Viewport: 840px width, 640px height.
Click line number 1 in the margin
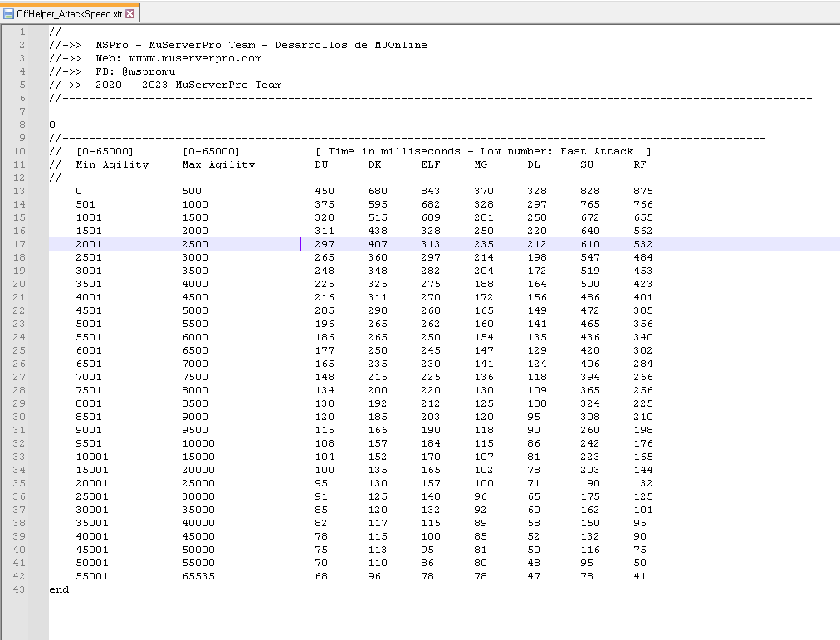(x=22, y=32)
